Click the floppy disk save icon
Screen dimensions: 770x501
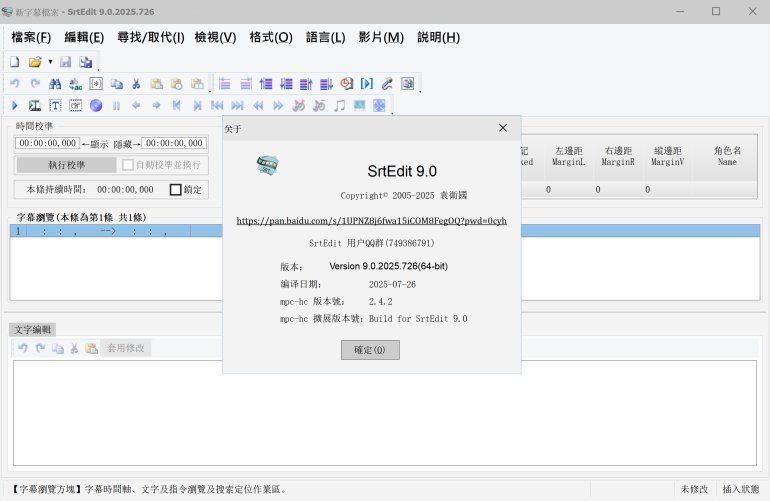[65, 62]
